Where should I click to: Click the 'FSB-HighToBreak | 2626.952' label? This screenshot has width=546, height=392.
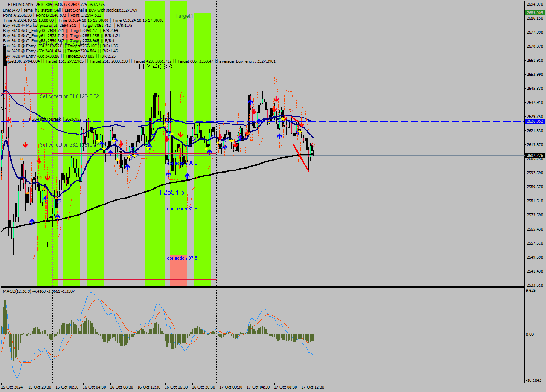(55, 119)
